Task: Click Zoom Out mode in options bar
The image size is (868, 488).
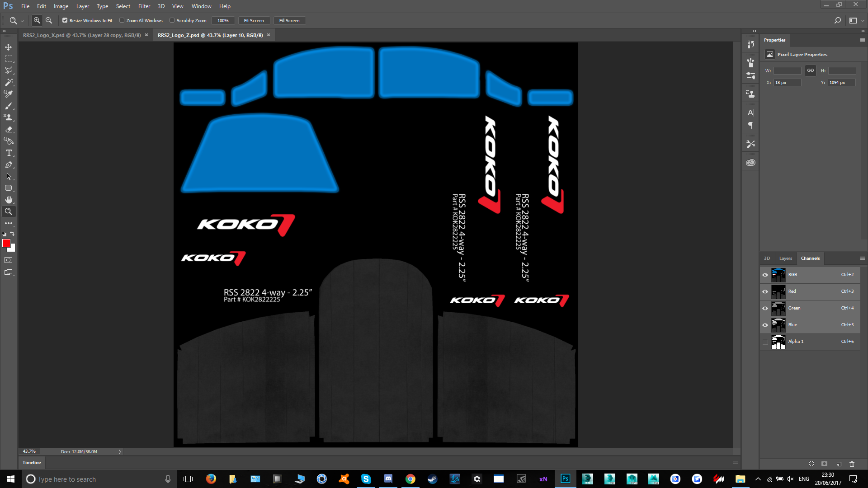Action: [x=49, y=20]
